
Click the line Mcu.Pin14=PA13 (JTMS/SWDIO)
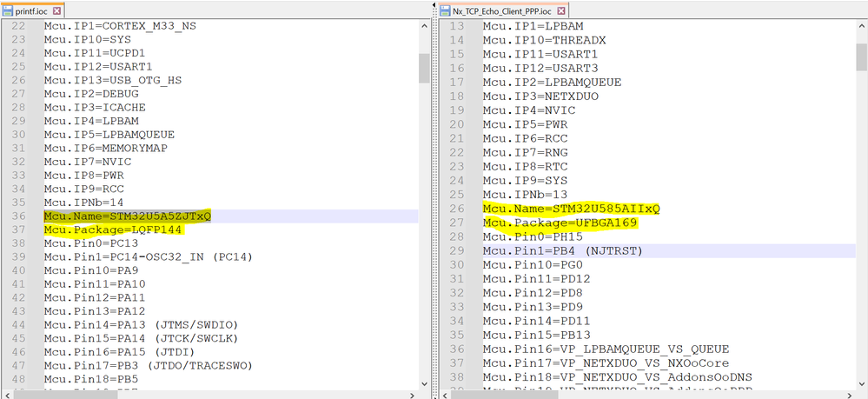pyautogui.click(x=141, y=325)
